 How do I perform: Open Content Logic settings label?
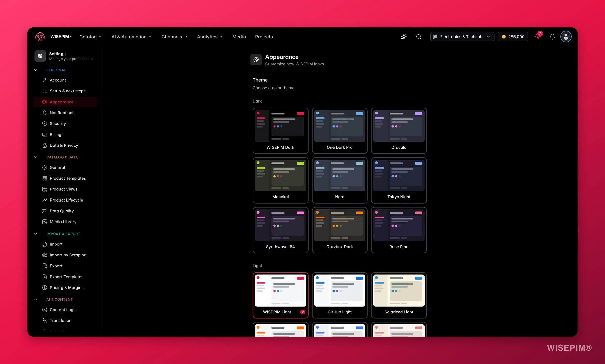pyautogui.click(x=63, y=310)
